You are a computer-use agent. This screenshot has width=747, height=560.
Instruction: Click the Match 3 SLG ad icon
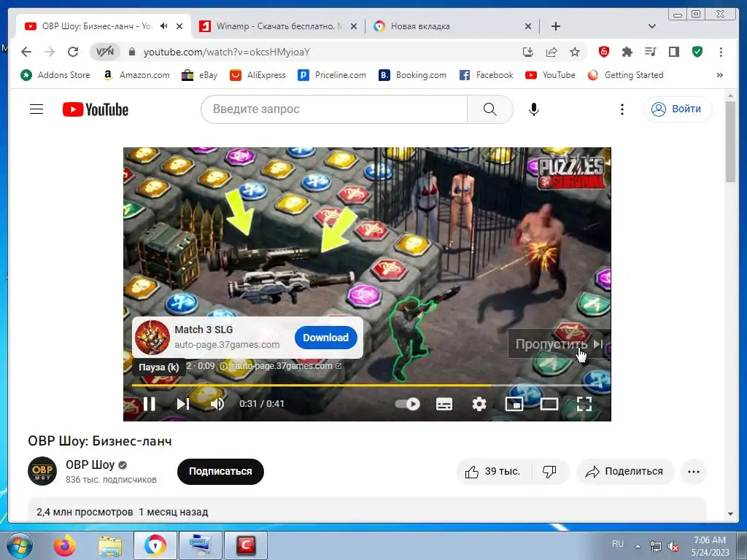(x=152, y=337)
